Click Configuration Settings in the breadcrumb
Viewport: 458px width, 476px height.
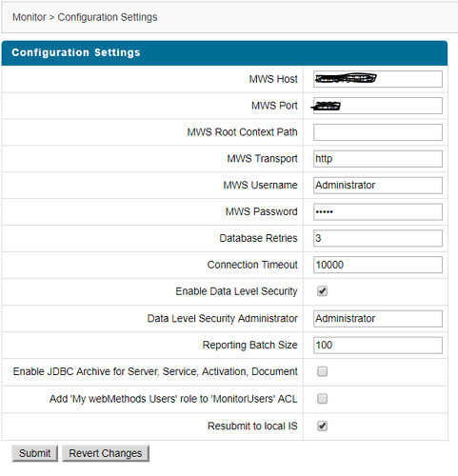tap(108, 17)
